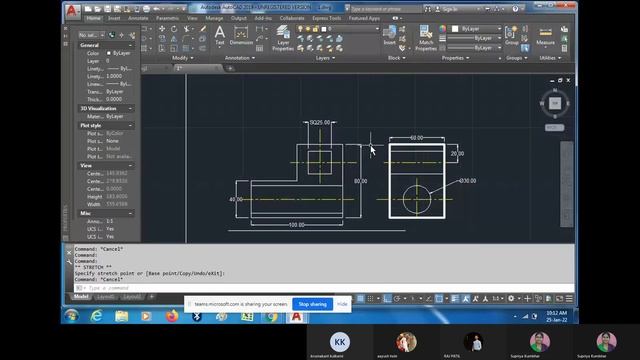This screenshot has height=360, width=640.
Task: Toggle the layer lock padlock icon in Layers panel
Action: click(316, 29)
